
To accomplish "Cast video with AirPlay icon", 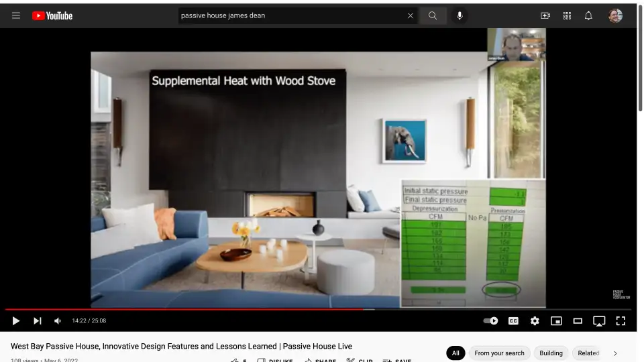I will 599,321.
